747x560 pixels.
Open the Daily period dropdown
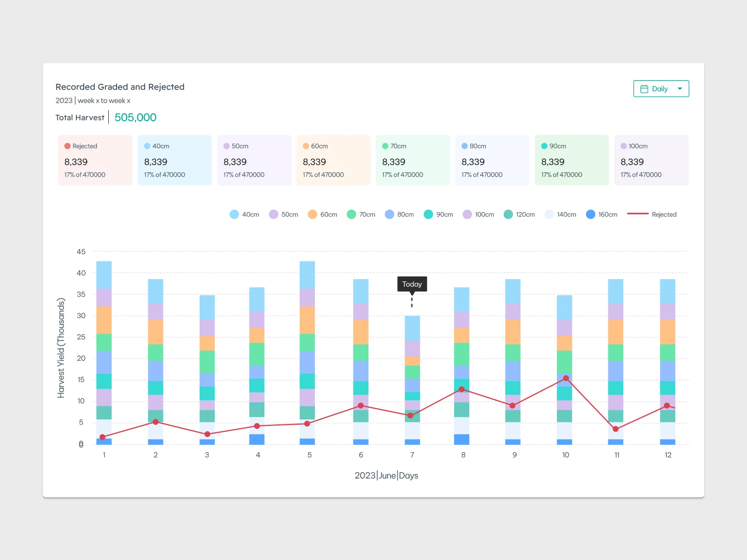pos(661,89)
